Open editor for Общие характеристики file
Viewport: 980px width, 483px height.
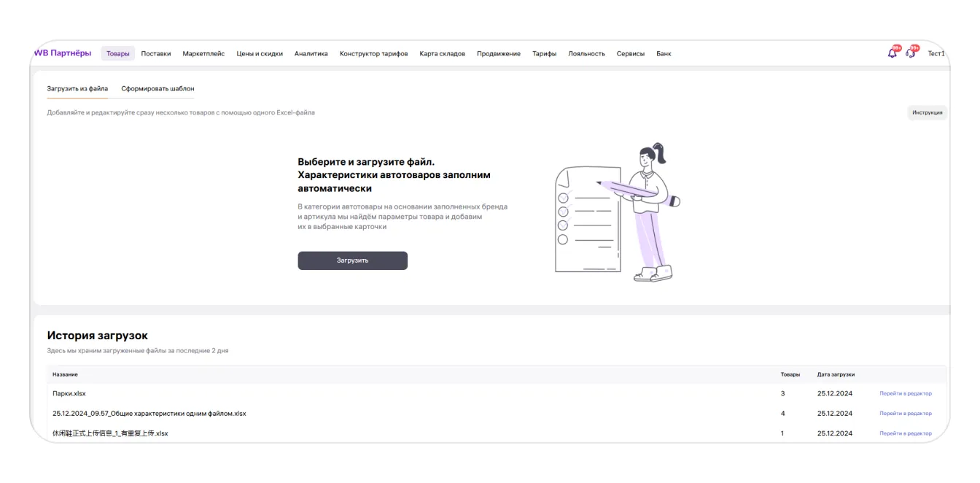click(x=905, y=413)
